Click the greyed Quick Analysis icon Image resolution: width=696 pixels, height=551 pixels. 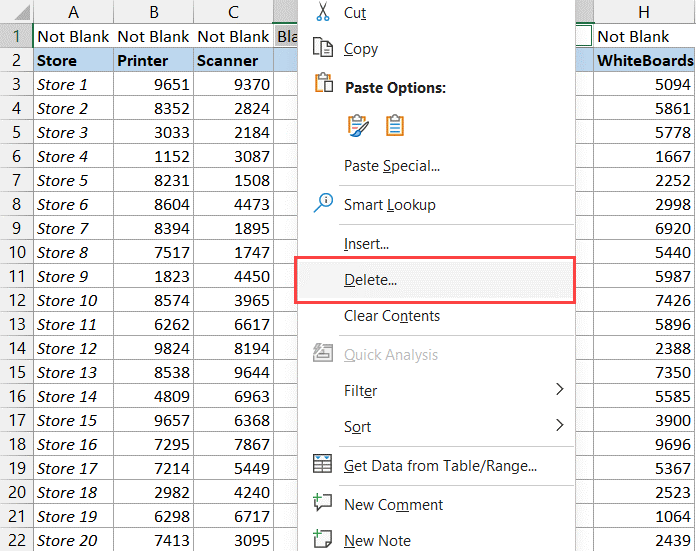(323, 353)
